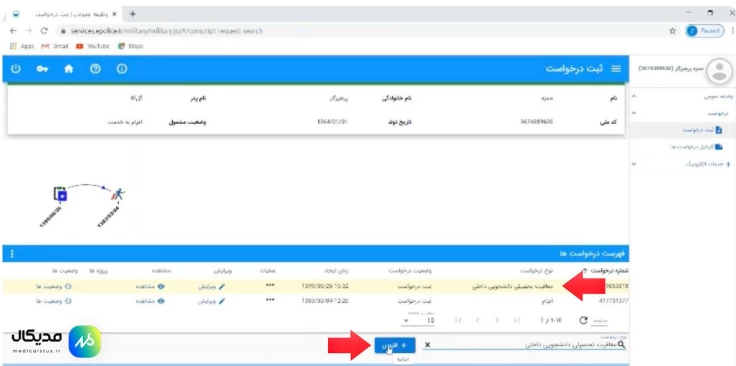Click the creation time 1383/03/04-12:20 cell
The height and width of the screenshot is (366, 736).
[324, 300]
